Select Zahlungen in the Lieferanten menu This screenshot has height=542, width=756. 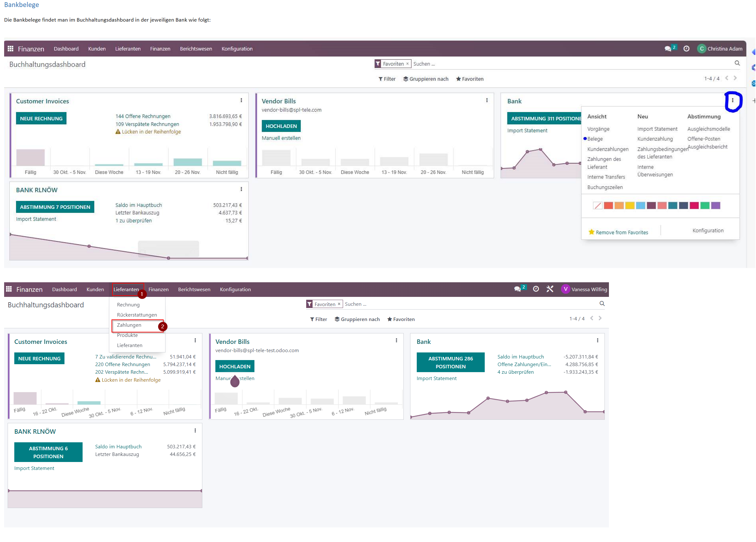(129, 325)
